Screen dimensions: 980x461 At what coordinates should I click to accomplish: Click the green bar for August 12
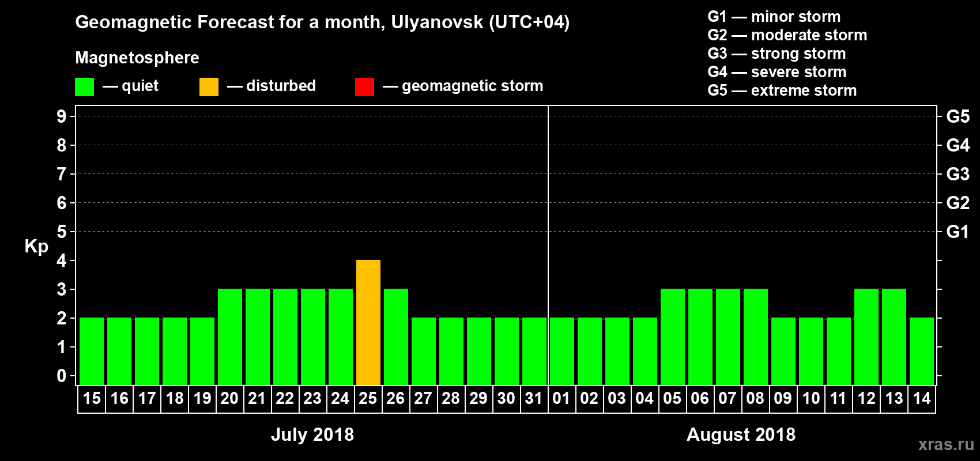pos(866,337)
